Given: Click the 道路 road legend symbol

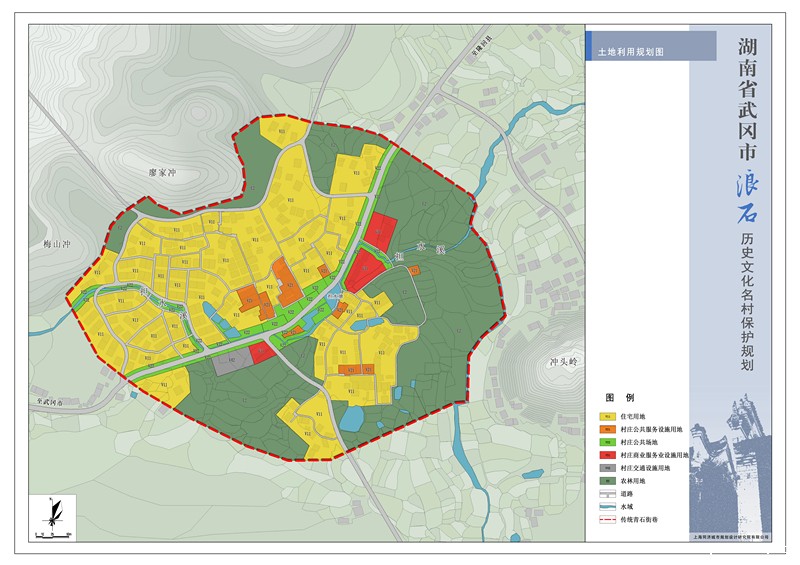Looking at the screenshot, I should click(606, 494).
